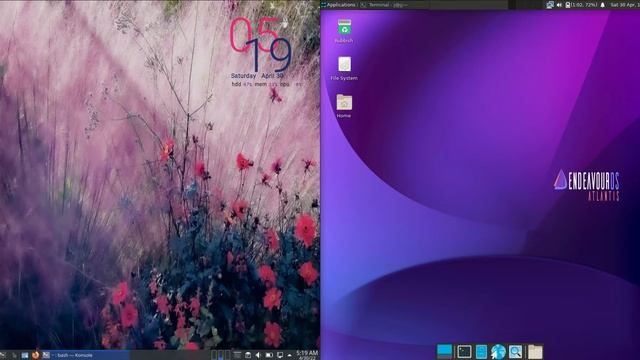Viewport: 640px width, 360px height.
Task: Open the Home folder desktop icon
Action: (x=344, y=106)
